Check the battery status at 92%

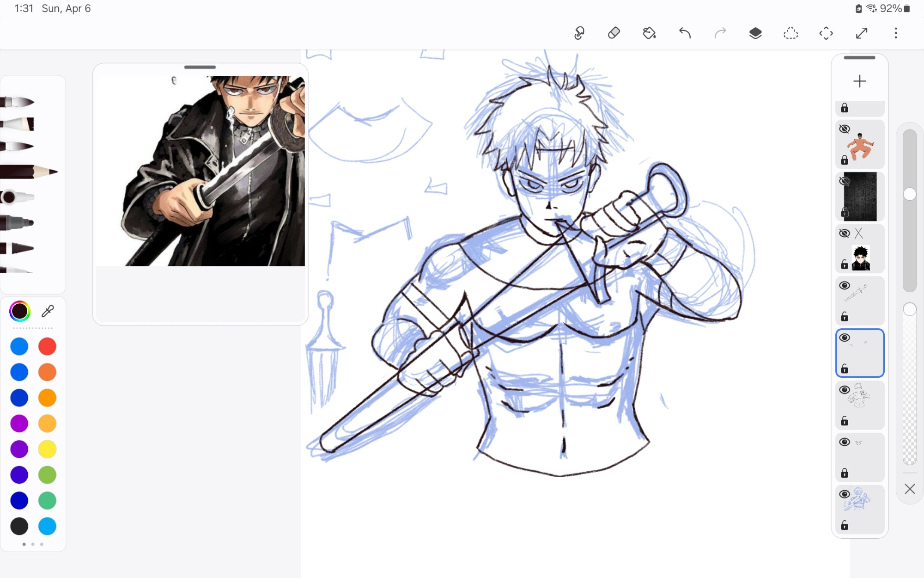coord(895,8)
